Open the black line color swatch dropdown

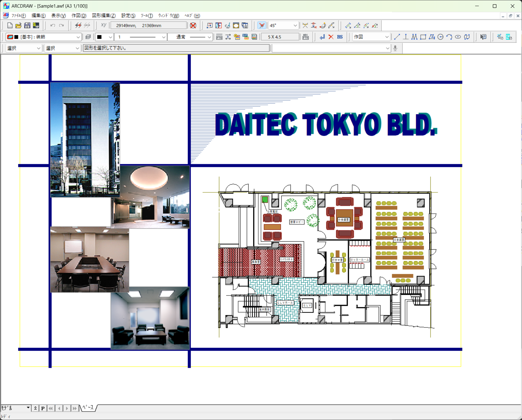click(110, 37)
